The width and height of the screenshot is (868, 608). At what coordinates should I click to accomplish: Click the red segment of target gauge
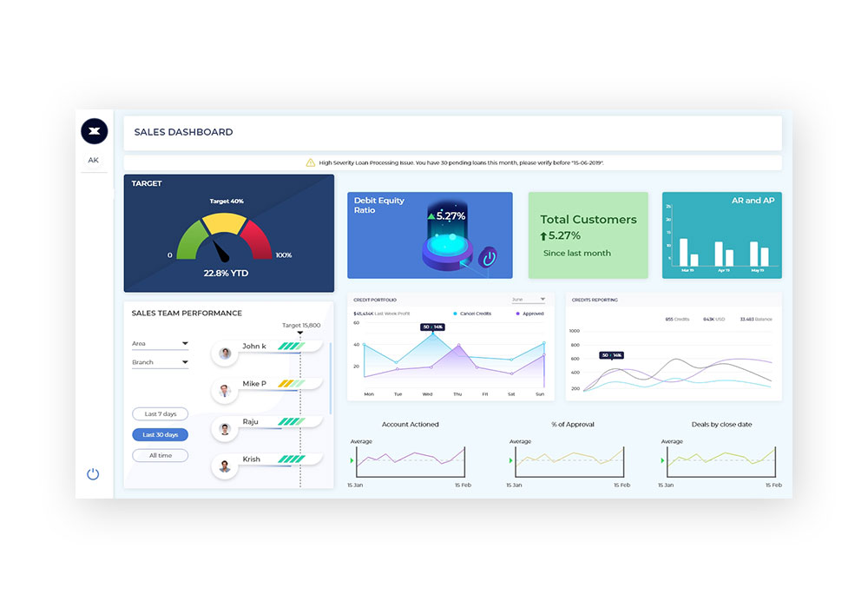click(x=256, y=240)
